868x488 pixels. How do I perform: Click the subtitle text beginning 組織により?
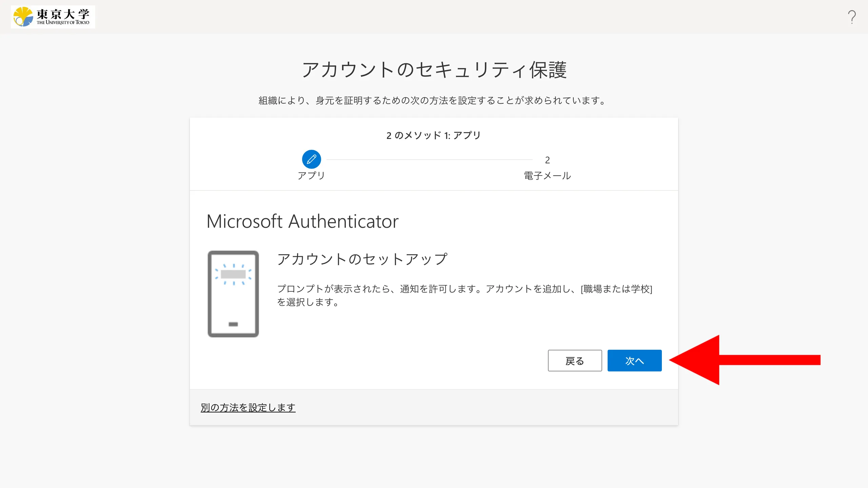pos(432,101)
